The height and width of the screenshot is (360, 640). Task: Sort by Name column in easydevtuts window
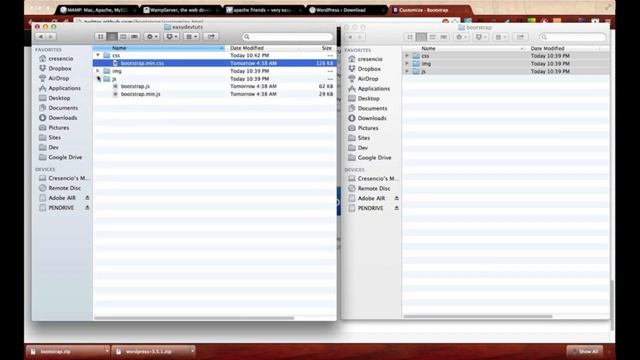coord(159,48)
